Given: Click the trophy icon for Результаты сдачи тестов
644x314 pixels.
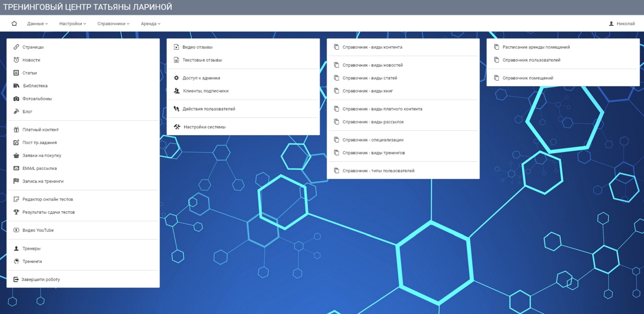Looking at the screenshot, I should (16, 212).
